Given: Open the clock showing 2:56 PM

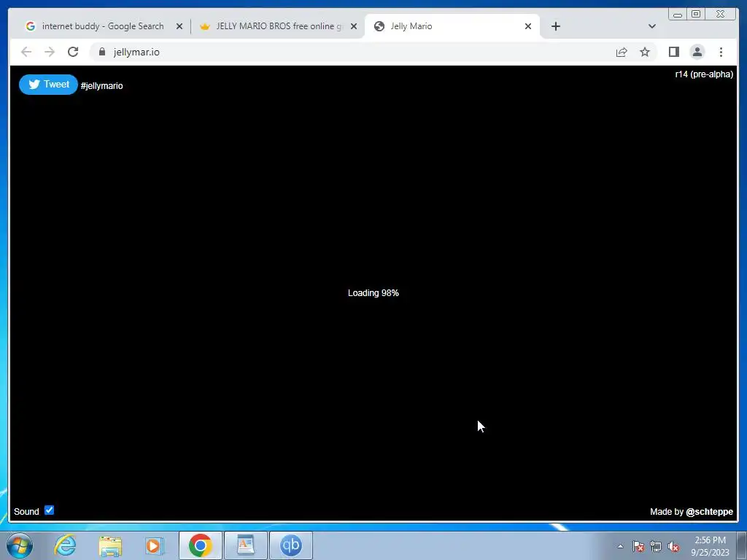Looking at the screenshot, I should coord(710,546).
